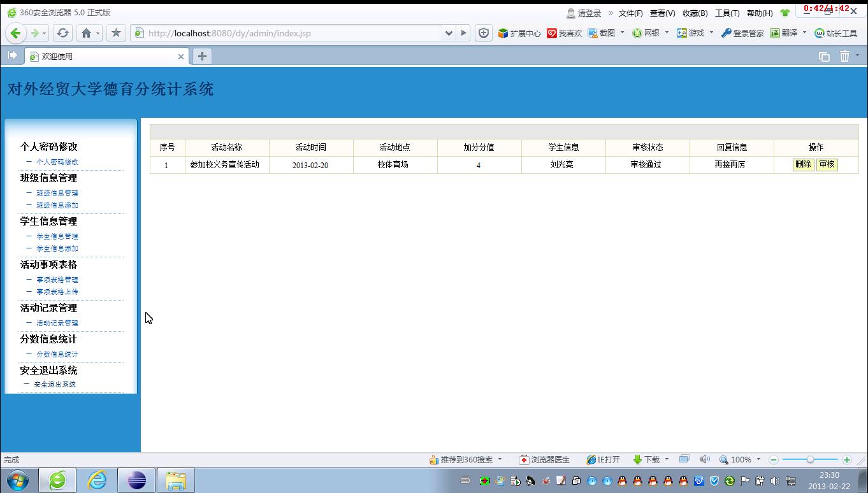The image size is (868, 493).
Task: Expand the 截图 dropdown arrow
Action: pyautogui.click(x=623, y=32)
